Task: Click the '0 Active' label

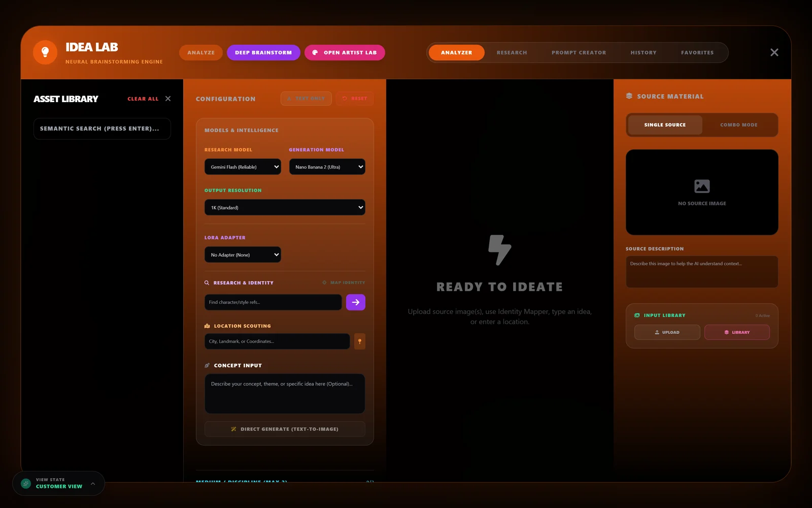Action: [x=762, y=315]
